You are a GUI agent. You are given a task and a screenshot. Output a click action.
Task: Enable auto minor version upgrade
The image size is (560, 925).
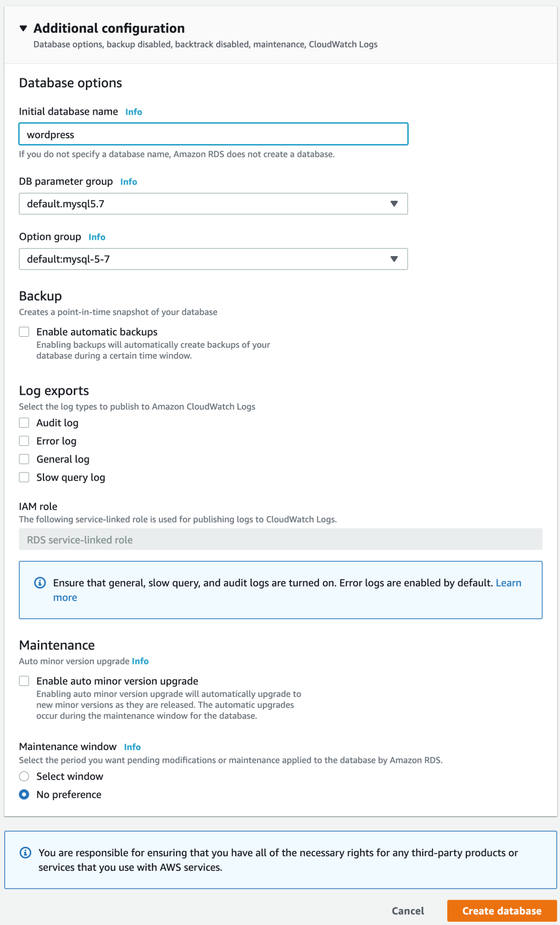pos(24,681)
